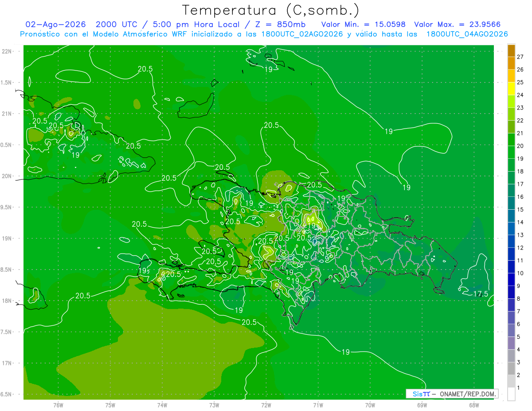Pick the light gray swatch between 2 and 3
The image size is (532, 411).
pos(511,369)
